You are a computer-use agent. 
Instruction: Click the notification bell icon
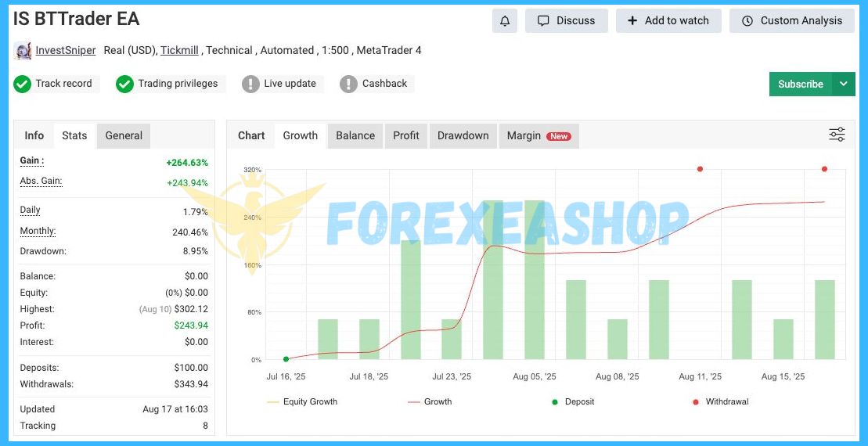(505, 21)
